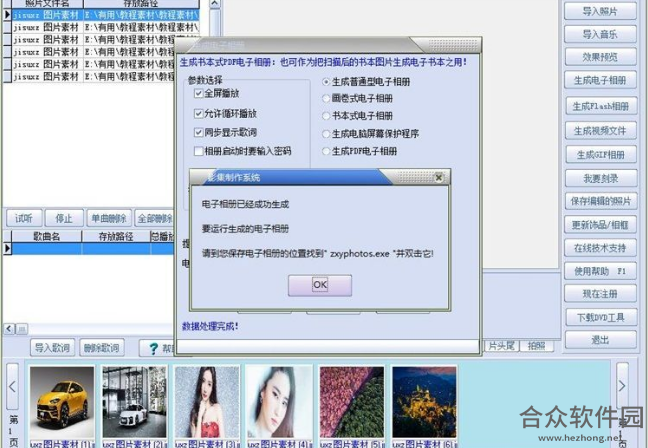Screen dimensions: 648x448
Task: Click the question mark help icon
Action: coord(154,348)
